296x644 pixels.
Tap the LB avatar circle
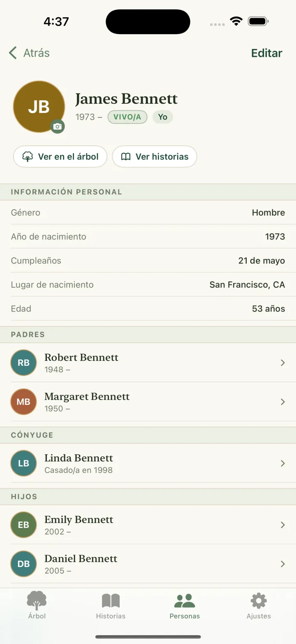pos(23,463)
